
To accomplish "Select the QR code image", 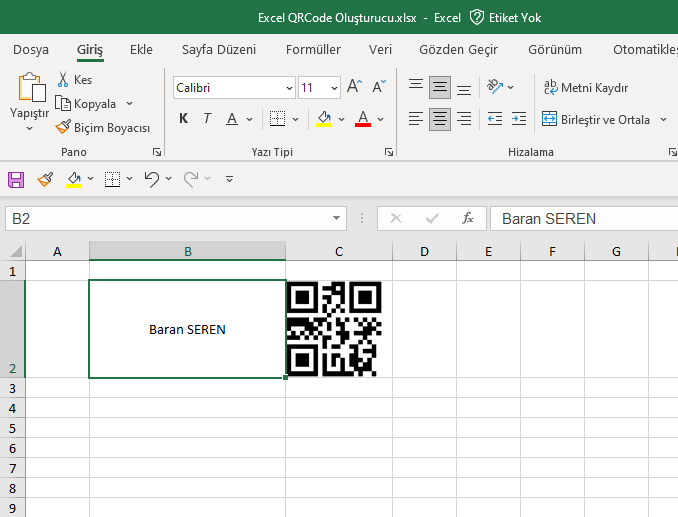I will 334,329.
